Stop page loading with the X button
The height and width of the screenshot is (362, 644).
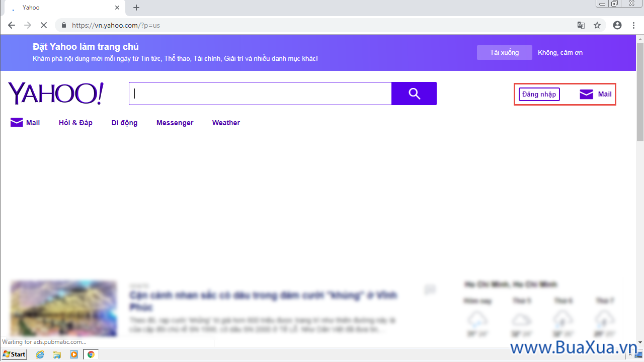point(44,25)
